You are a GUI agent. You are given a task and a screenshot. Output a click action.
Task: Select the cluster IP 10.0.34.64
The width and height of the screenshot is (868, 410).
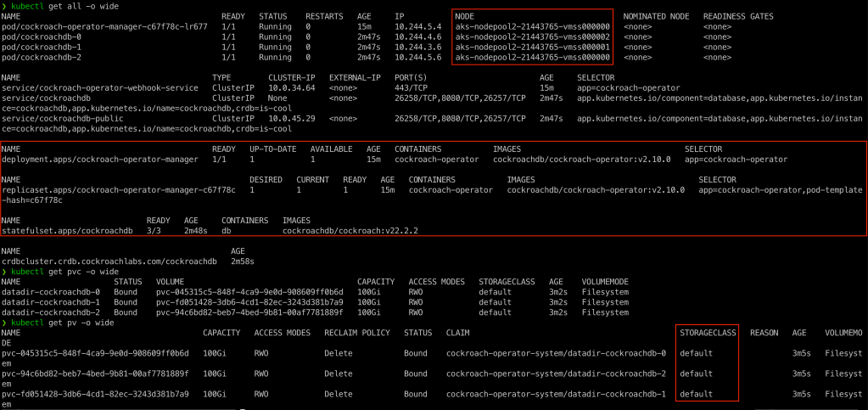[291, 87]
